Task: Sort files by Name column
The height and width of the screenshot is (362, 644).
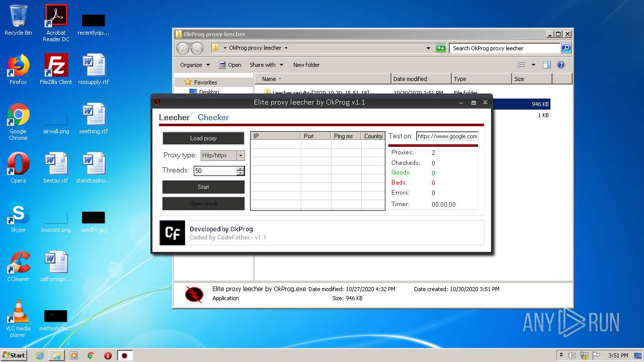Action: pos(323,79)
